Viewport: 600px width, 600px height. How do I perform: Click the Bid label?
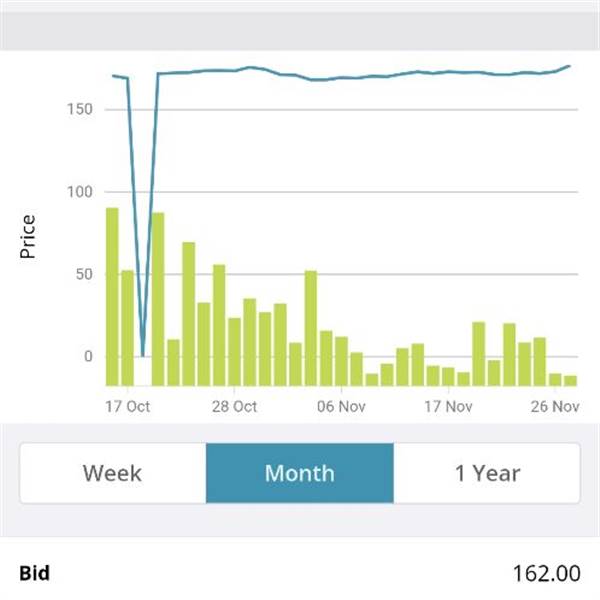click(34, 574)
